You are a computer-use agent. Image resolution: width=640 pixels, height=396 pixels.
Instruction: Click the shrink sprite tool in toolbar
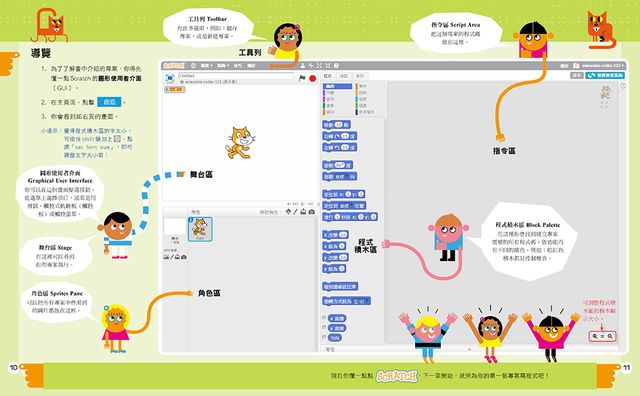click(x=328, y=66)
